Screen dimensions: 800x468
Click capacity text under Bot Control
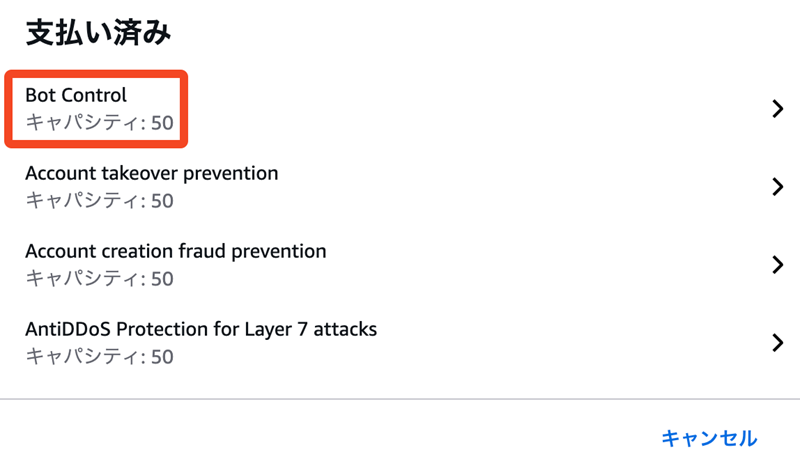point(98,123)
